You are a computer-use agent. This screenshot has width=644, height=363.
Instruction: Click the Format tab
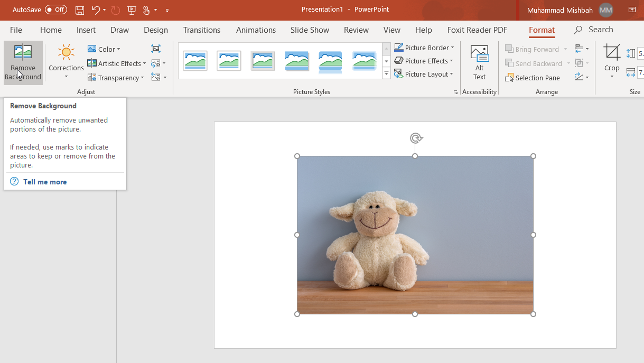pos(542,30)
